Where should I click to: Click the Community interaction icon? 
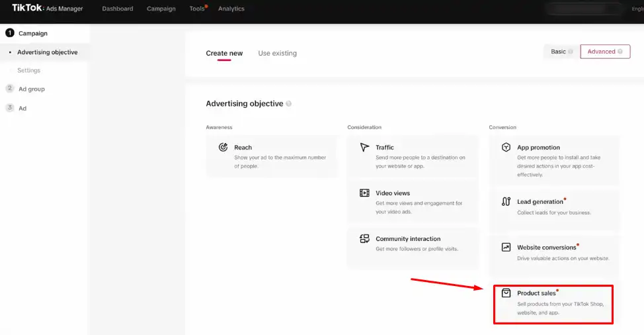click(364, 238)
